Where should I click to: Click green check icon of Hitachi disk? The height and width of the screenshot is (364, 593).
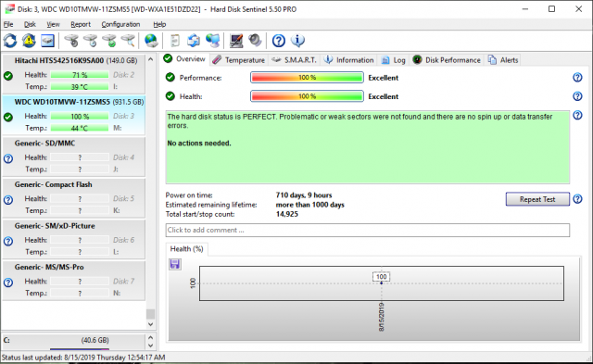tap(8, 76)
